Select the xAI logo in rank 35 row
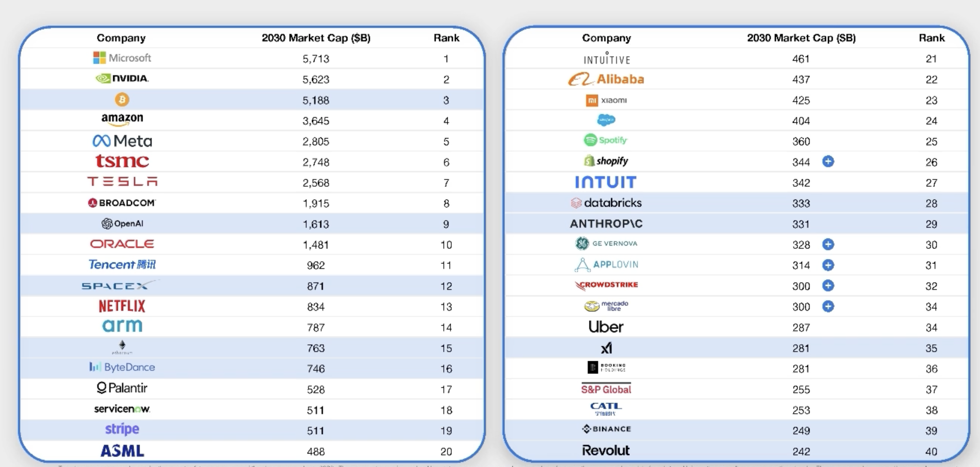Viewport: 980px width, 467px height. click(x=606, y=348)
